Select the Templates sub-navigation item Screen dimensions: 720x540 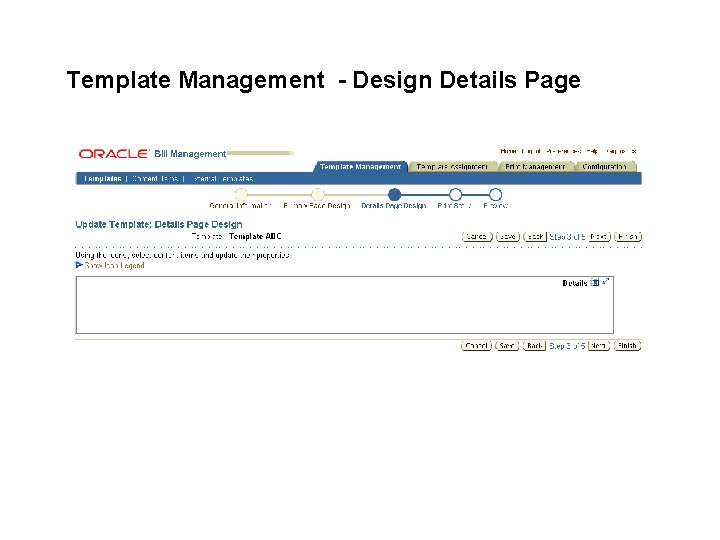[102, 179]
